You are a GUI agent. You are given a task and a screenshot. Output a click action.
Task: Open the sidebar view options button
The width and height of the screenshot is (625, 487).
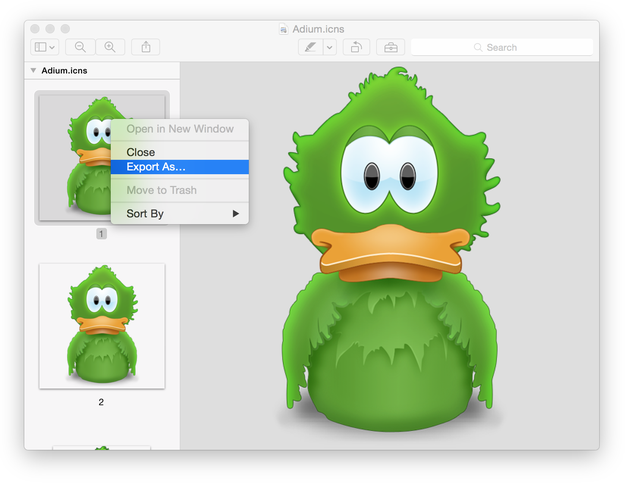coord(45,47)
